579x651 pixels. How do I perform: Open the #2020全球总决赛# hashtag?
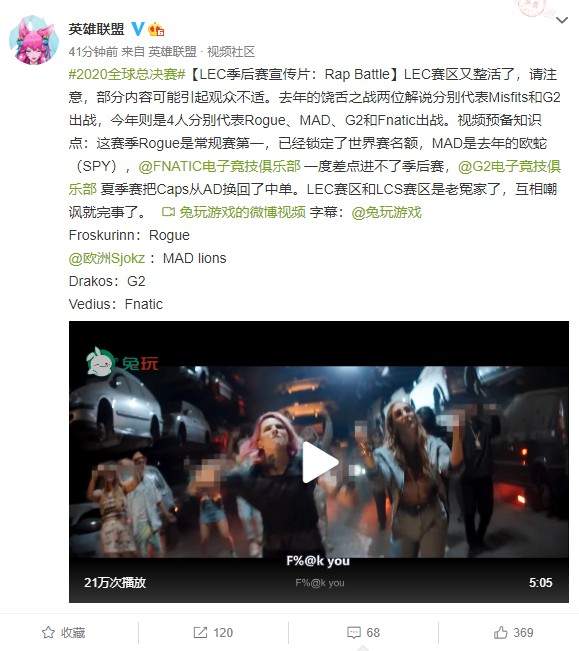point(127,74)
